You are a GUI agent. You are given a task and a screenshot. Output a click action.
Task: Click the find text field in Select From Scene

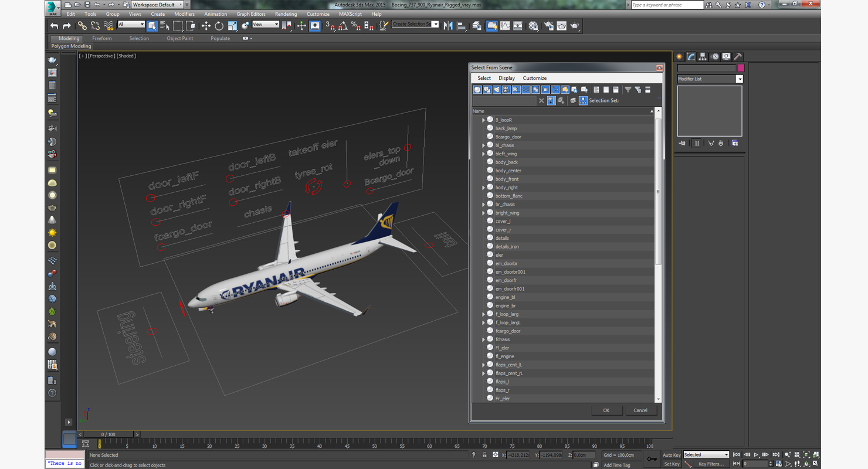tap(505, 101)
